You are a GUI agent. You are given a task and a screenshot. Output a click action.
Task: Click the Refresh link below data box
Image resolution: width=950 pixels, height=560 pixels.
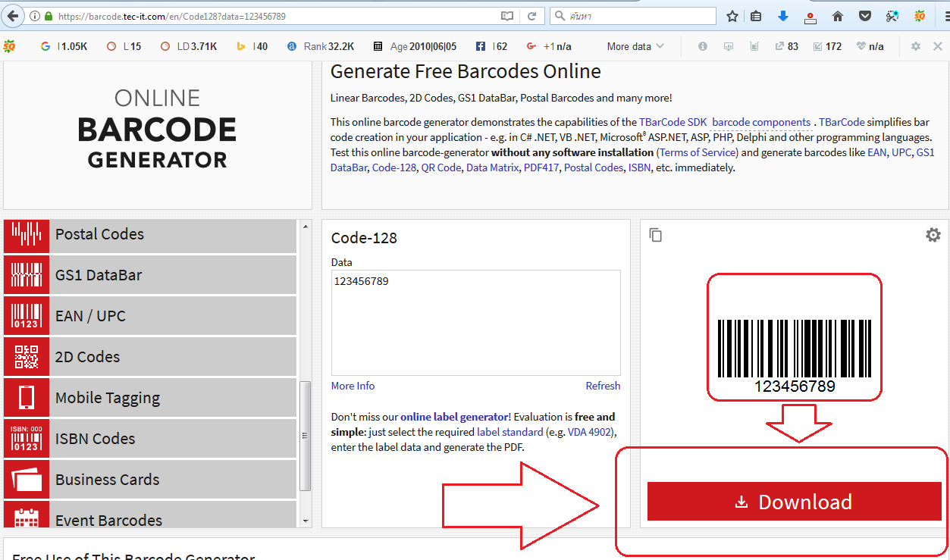(603, 386)
